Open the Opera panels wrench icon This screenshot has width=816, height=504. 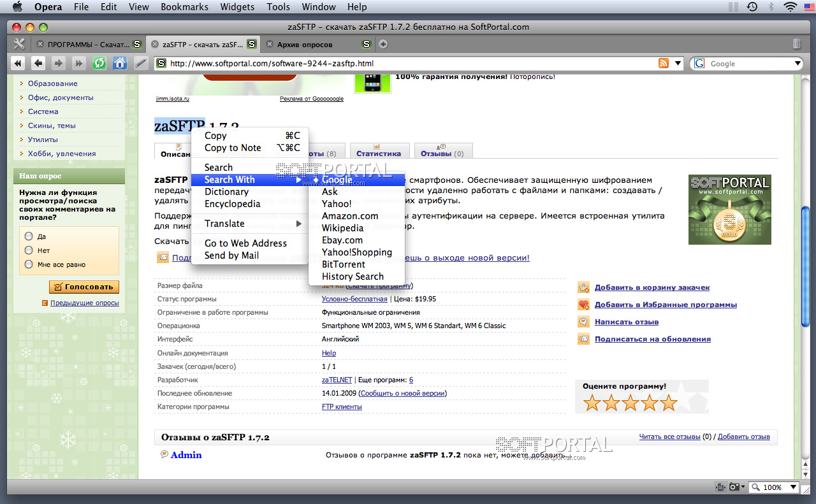[18, 44]
